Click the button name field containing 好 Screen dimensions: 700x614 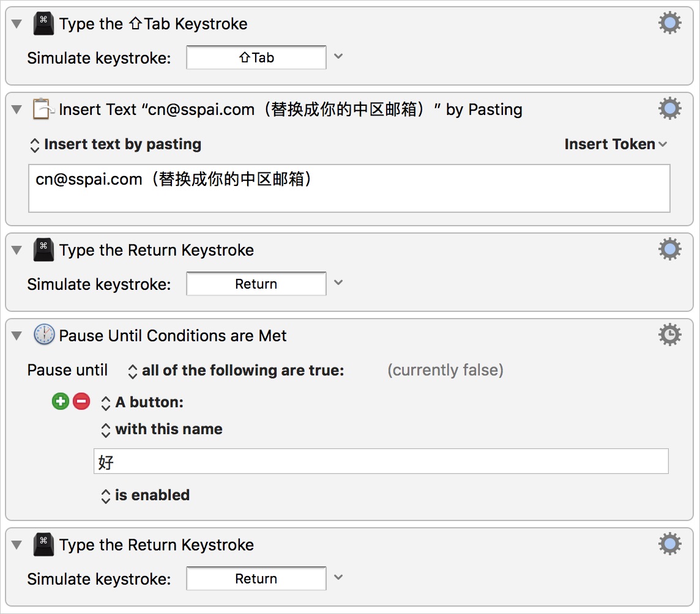pos(380,462)
